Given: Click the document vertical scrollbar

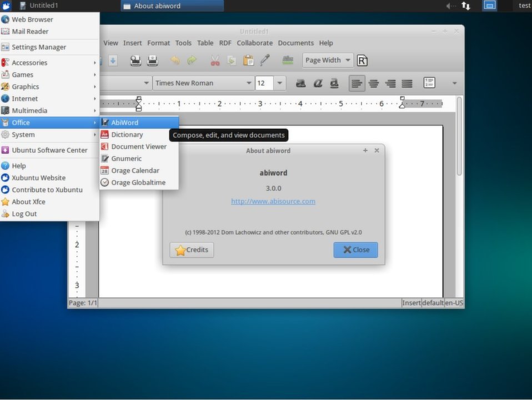Looking at the screenshot, I should [459, 136].
